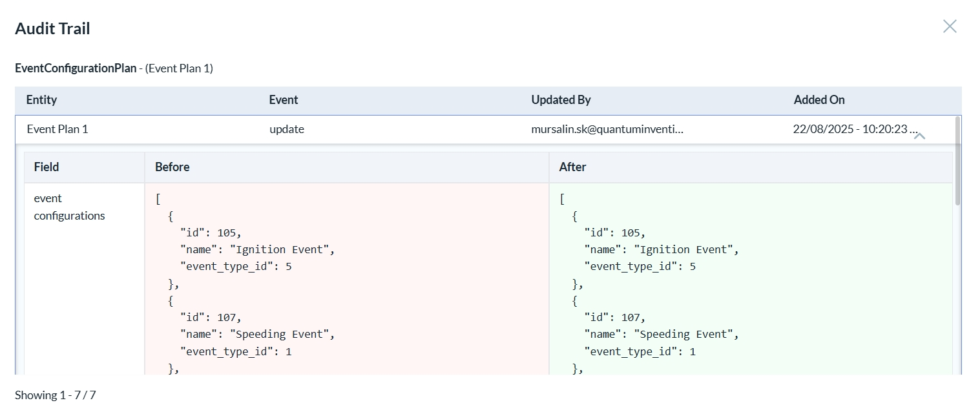This screenshot has width=980, height=414.
Task: Click the vertical scrollbar on the right
Action: [x=957, y=161]
